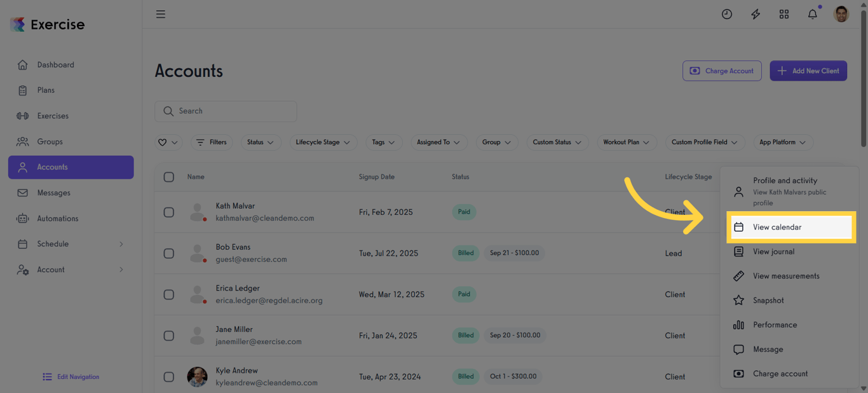Click the Messages envelope icon in the sidebar

coord(23,193)
